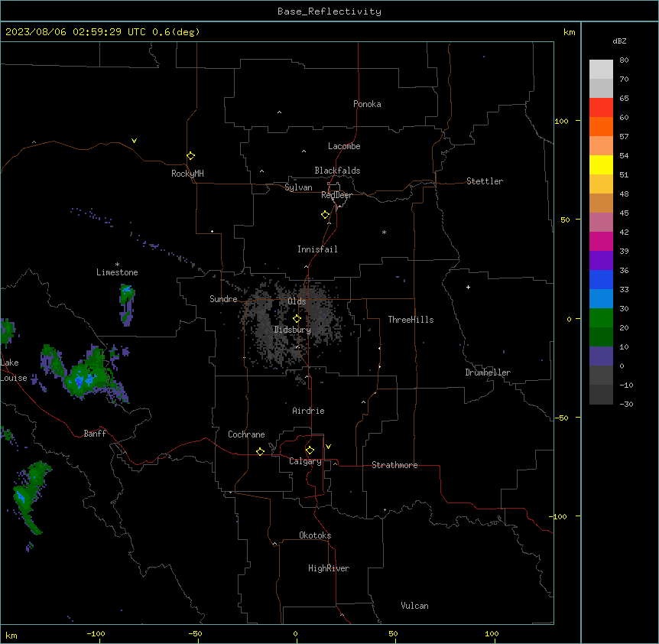Screen dimensions: 659x644
Task: Click the Drumheller label
Action: coord(488,372)
